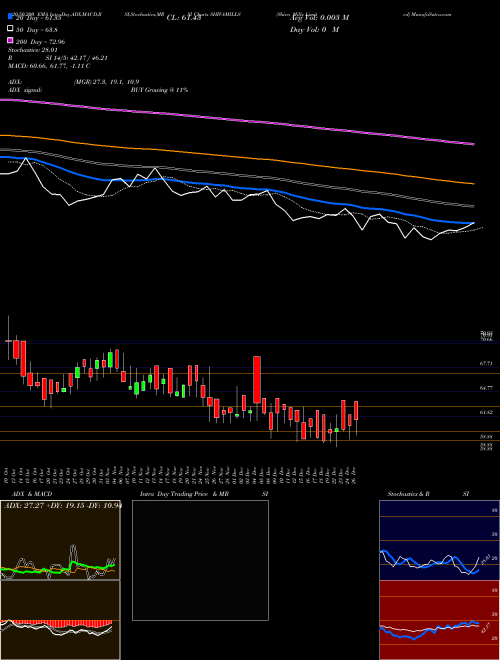Open the empty intraday price chart box
500x660 pixels.
coord(200,560)
